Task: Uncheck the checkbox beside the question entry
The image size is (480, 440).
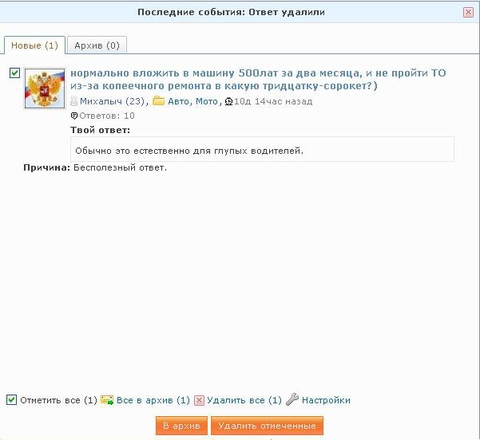Action: point(15,73)
